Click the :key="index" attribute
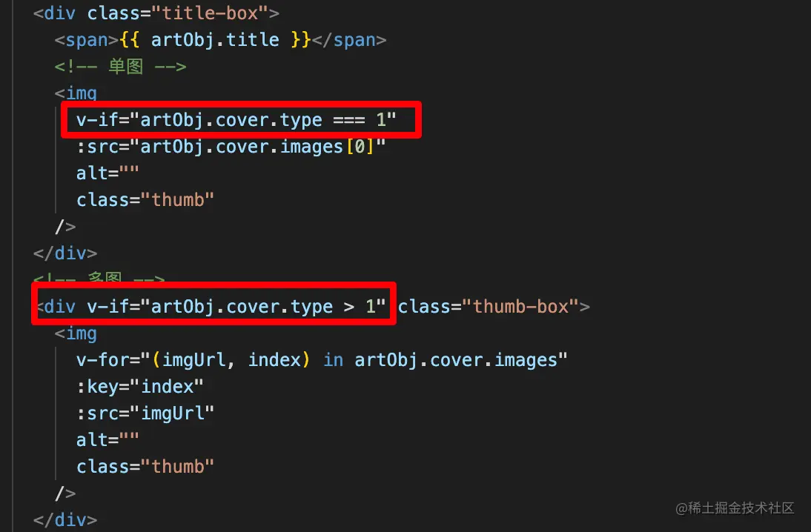The image size is (811, 532). [x=139, y=387]
